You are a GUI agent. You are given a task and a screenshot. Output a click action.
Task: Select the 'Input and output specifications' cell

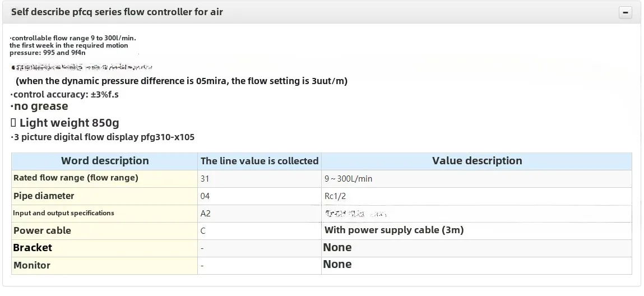point(63,213)
